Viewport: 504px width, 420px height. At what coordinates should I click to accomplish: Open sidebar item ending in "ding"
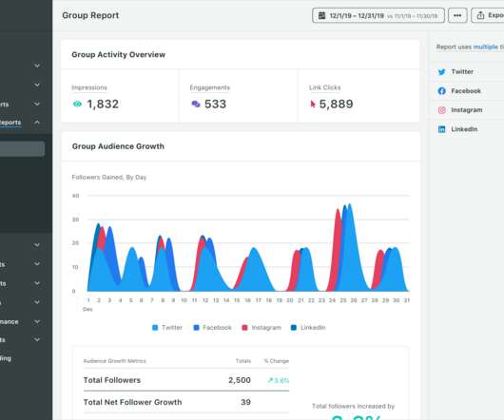point(6,358)
